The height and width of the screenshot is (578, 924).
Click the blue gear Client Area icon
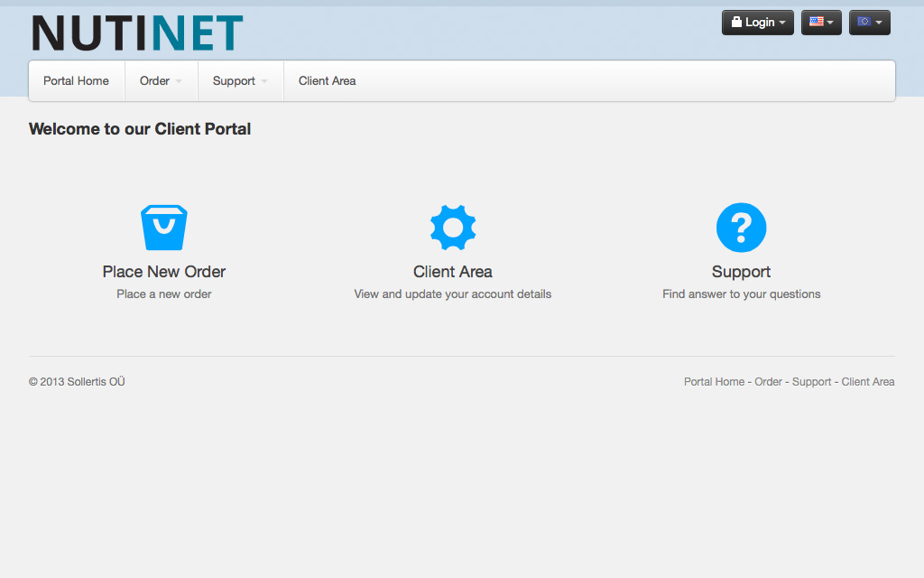tap(453, 228)
